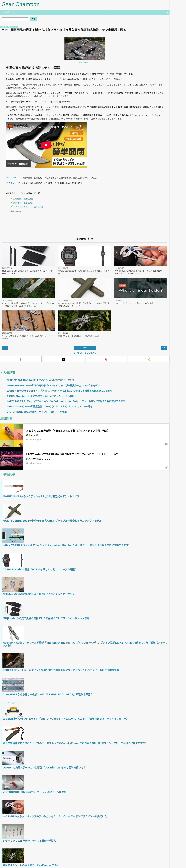Click the ホーム button

pyautogui.click(x=85, y=348)
